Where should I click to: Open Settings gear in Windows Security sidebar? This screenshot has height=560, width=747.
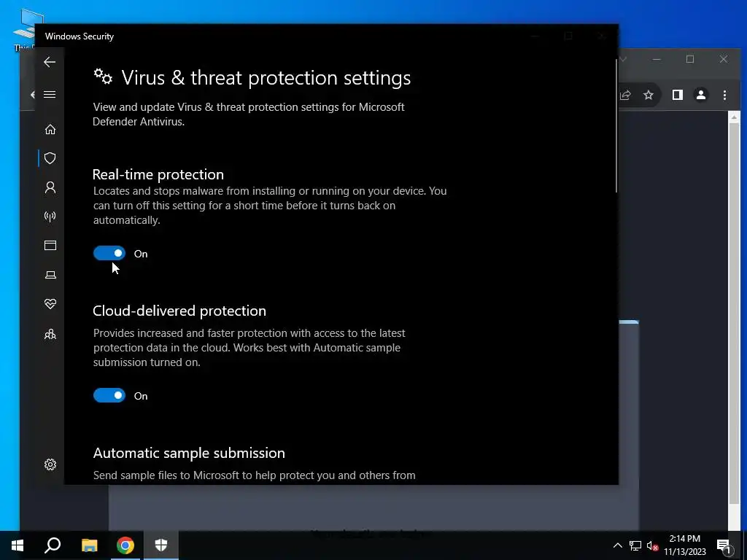[50, 464]
